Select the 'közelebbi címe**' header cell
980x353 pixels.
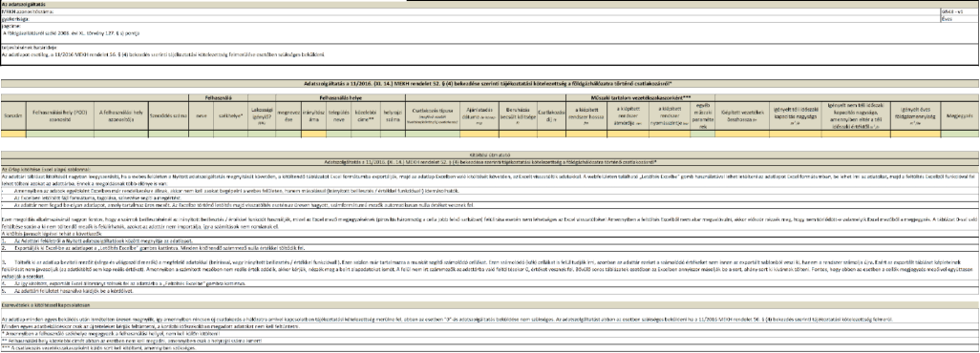pyautogui.click(x=366, y=114)
